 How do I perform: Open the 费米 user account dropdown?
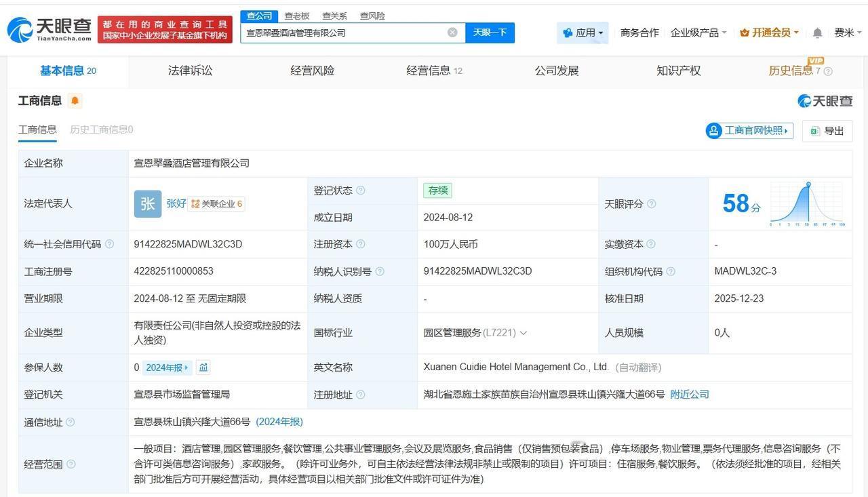click(848, 33)
